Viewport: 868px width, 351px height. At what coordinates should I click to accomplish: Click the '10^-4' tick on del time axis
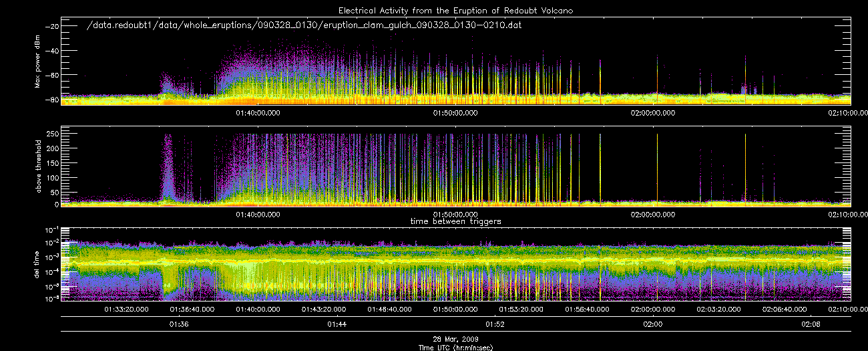pos(52,271)
